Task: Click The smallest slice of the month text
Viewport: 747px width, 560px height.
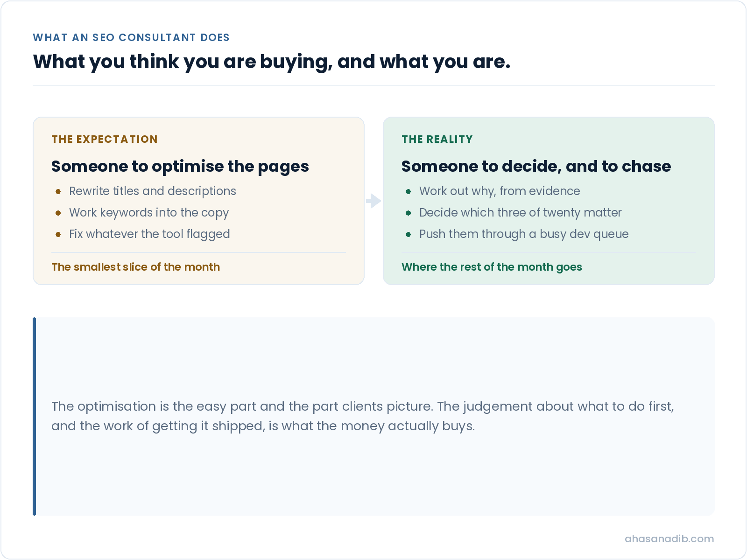Action: [135, 267]
